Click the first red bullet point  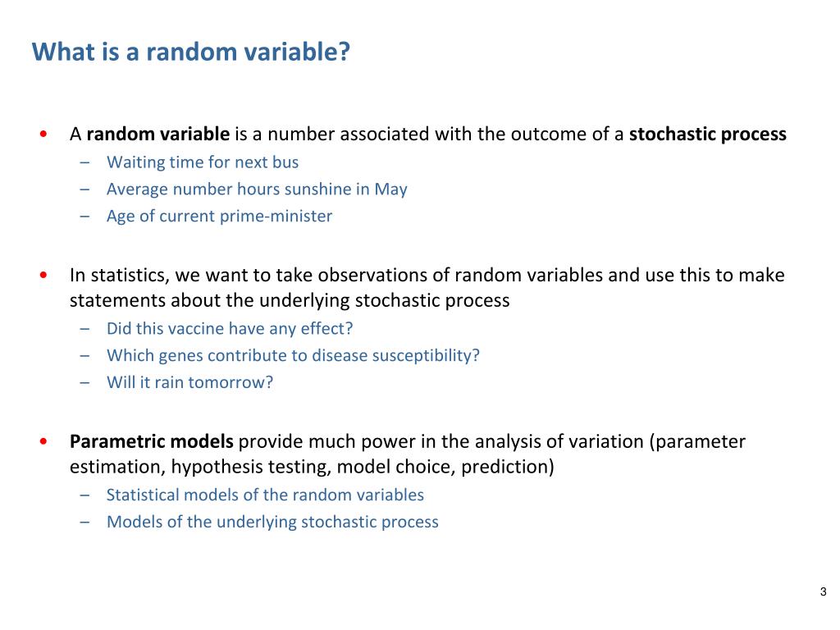[43, 134]
